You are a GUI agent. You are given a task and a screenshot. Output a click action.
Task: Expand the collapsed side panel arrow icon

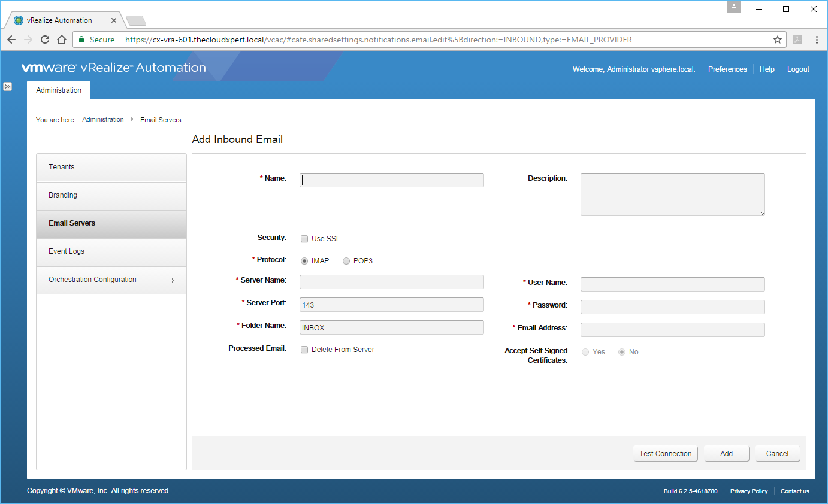[x=7, y=87]
